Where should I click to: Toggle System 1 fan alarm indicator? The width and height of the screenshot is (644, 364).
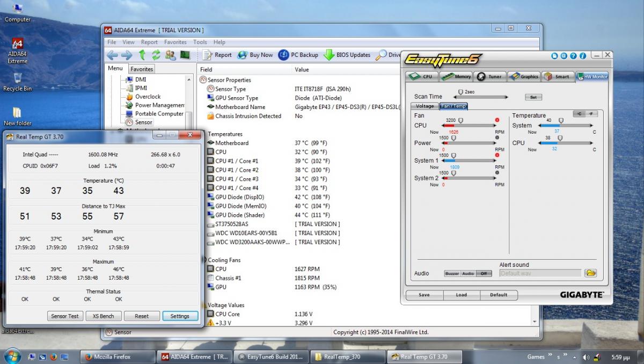pos(497,155)
